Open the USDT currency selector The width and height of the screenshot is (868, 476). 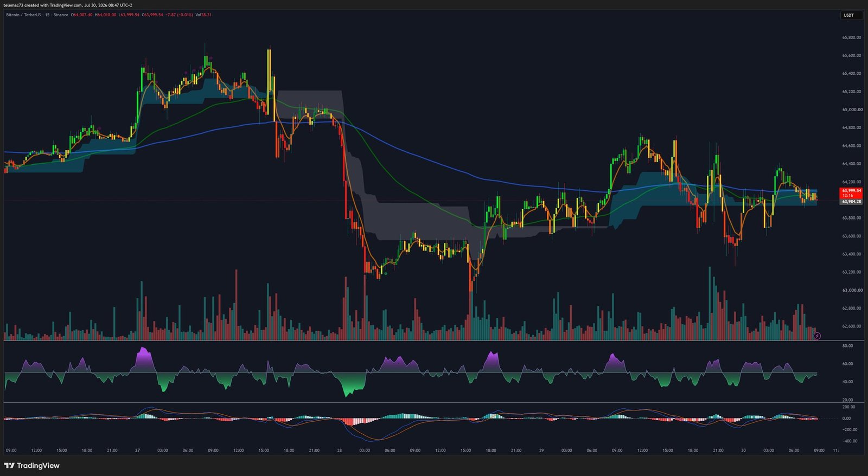point(851,15)
